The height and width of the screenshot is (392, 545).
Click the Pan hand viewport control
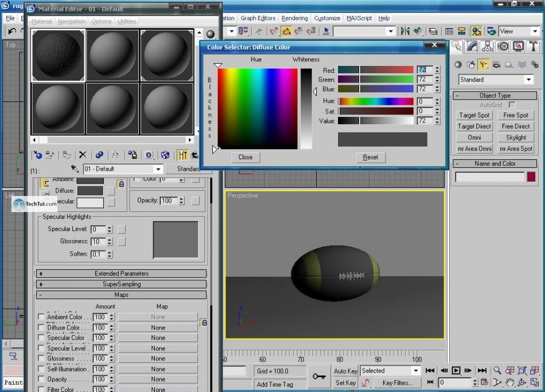point(509,383)
